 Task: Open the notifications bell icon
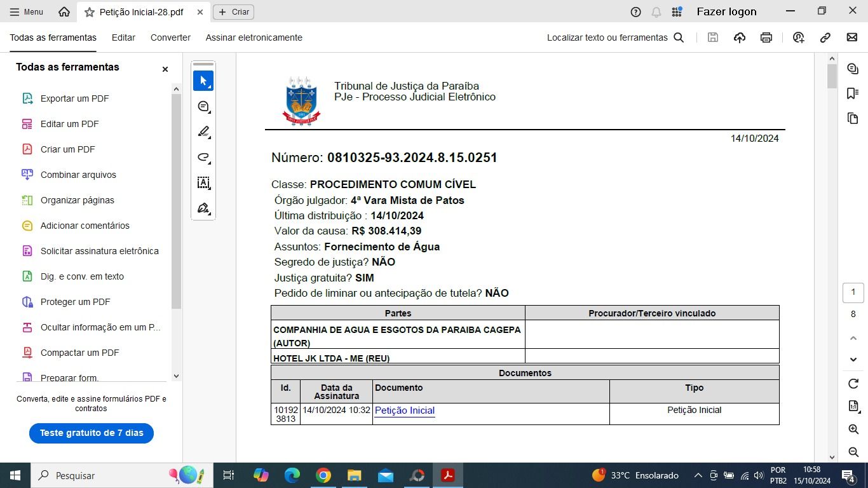656,11
